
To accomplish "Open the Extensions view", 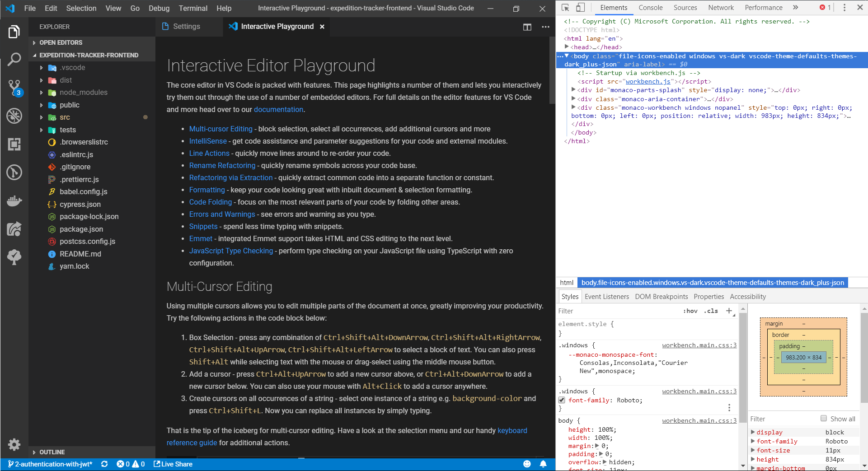I will click(14, 144).
